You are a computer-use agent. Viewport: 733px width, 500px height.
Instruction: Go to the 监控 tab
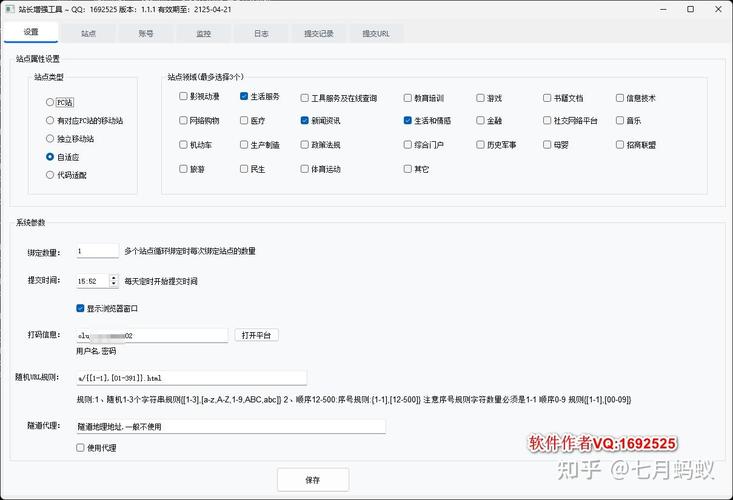pyautogui.click(x=203, y=33)
